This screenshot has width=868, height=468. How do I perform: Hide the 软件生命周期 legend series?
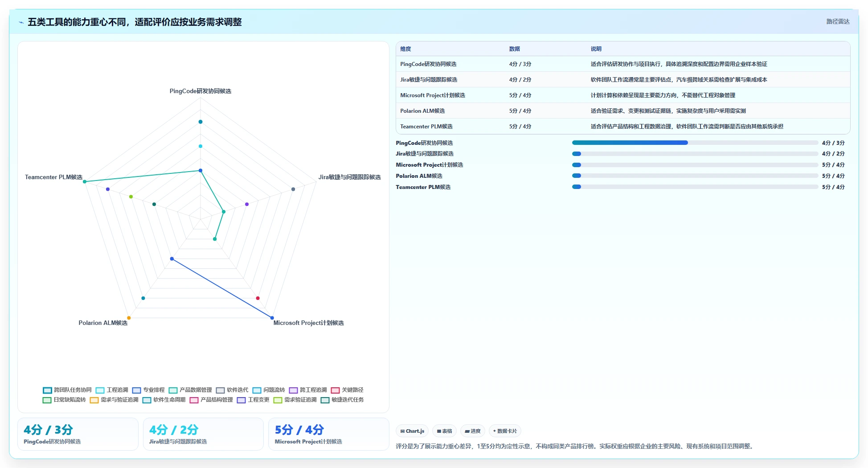(x=164, y=400)
